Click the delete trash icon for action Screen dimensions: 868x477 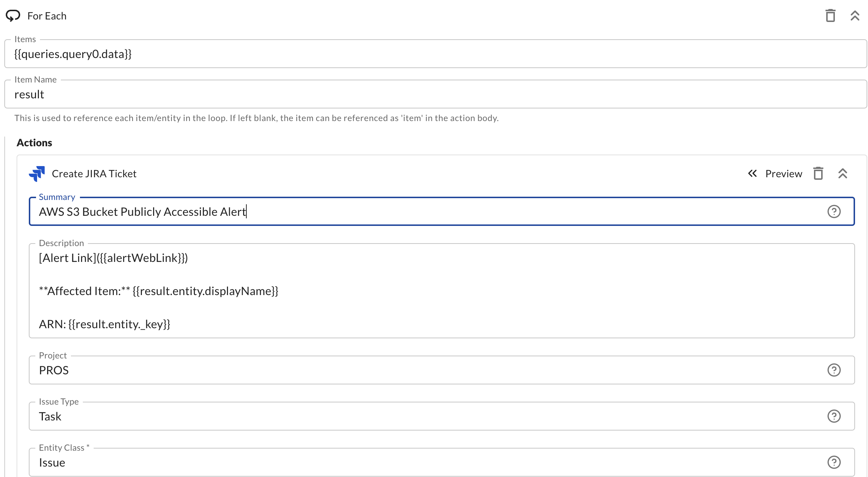click(x=818, y=173)
